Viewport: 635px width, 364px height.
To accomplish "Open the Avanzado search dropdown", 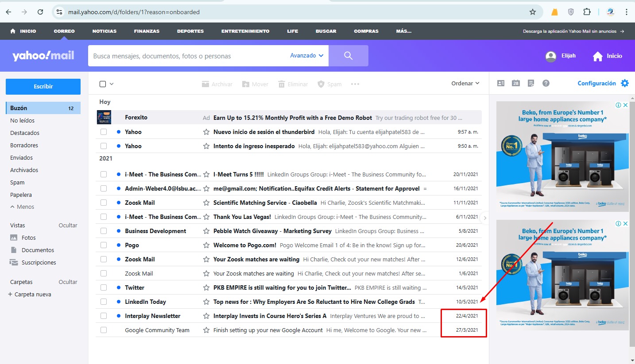I will pyautogui.click(x=307, y=56).
